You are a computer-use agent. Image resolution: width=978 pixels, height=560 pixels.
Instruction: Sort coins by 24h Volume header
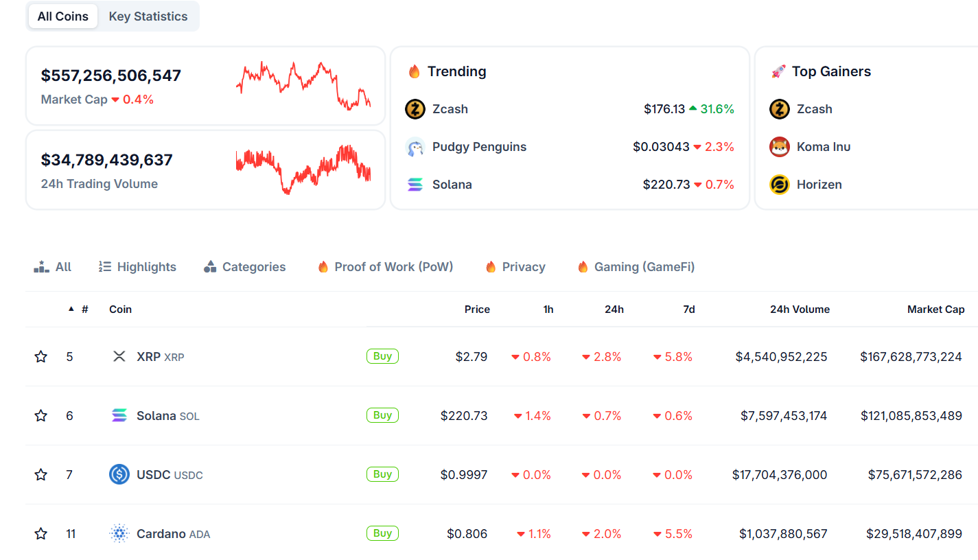[x=800, y=310]
